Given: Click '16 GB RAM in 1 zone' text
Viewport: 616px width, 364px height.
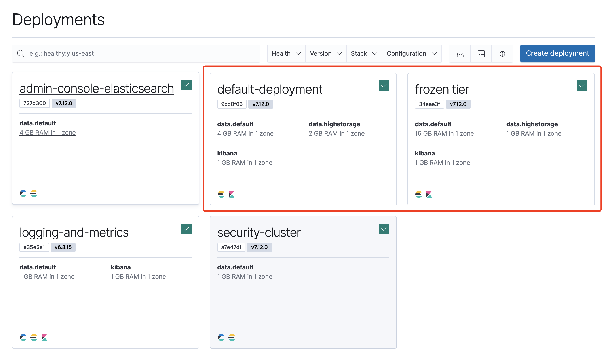Looking at the screenshot, I should pyautogui.click(x=444, y=133).
